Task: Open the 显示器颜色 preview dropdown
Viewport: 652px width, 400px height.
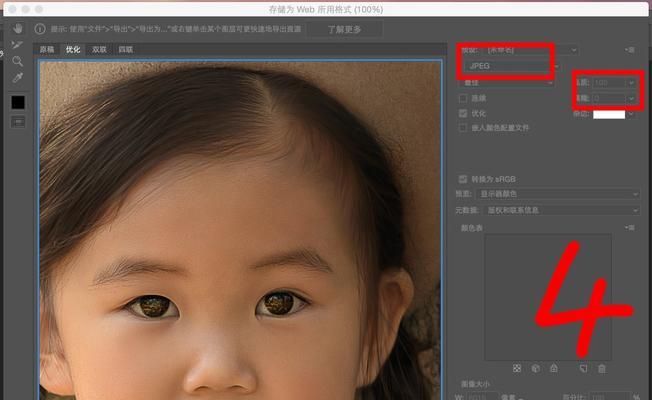Action: tap(558, 194)
